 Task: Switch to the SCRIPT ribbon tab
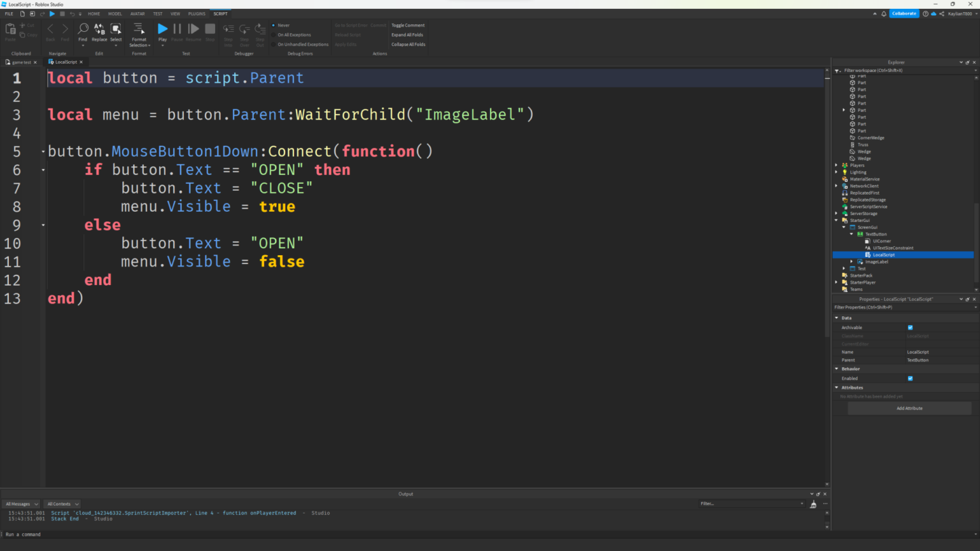coord(220,13)
